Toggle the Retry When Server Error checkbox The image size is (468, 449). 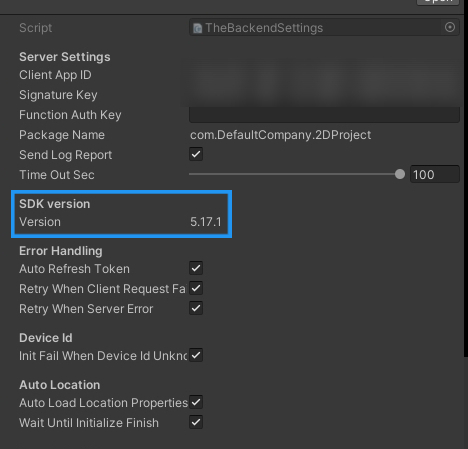point(196,308)
